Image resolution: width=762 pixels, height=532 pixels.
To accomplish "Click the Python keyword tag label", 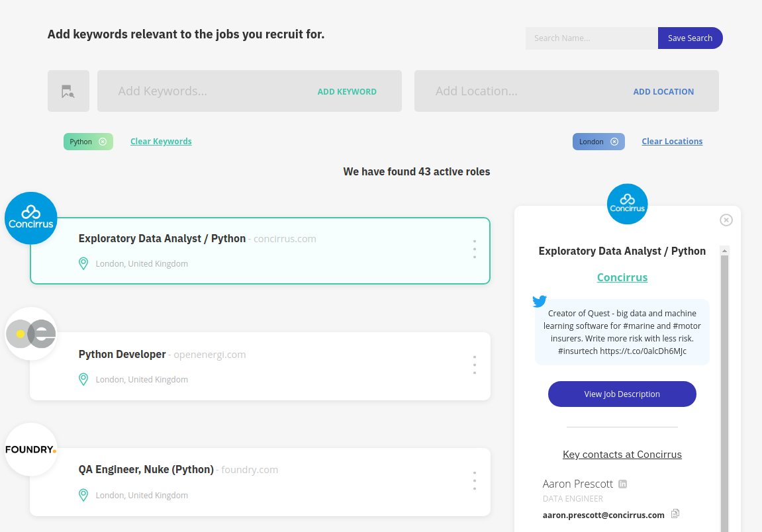I will click(81, 142).
